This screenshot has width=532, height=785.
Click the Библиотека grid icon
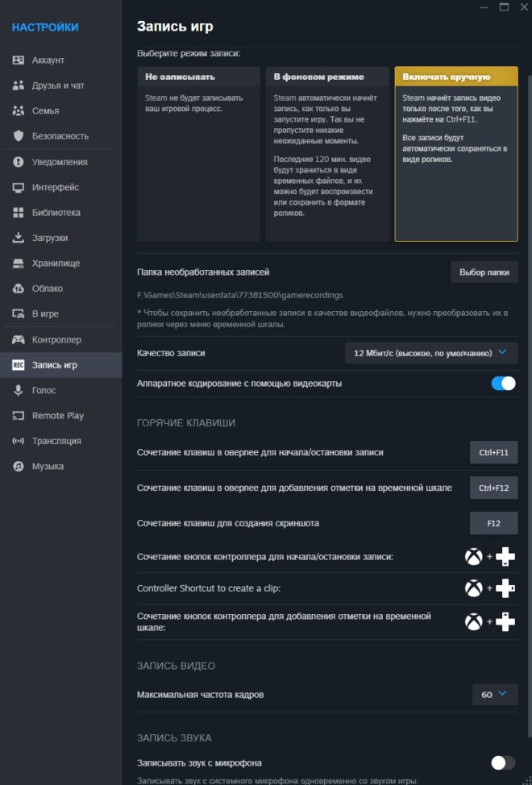click(x=18, y=213)
